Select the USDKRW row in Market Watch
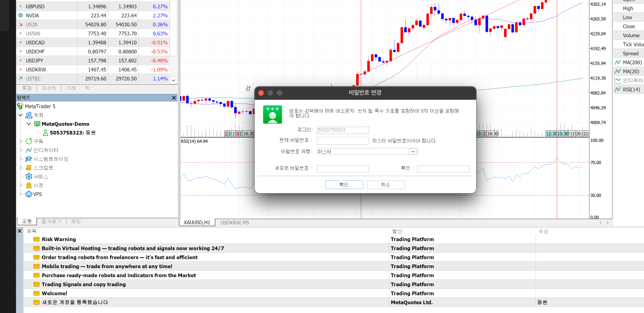 93,69
